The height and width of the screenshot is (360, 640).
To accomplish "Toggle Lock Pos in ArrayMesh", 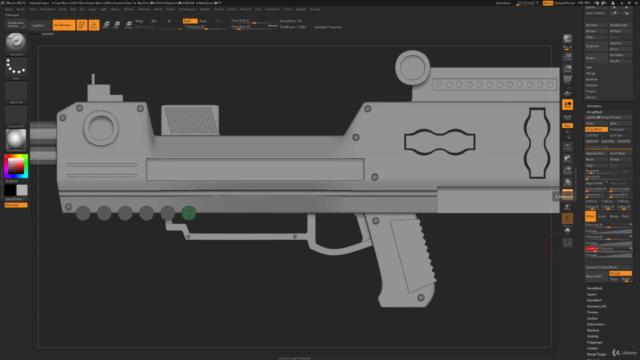I will (x=596, y=135).
